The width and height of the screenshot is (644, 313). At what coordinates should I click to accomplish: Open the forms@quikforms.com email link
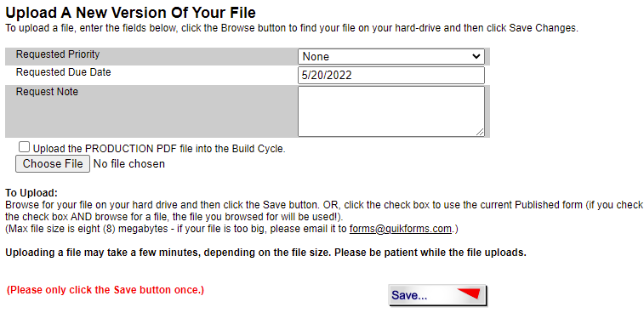point(401,229)
